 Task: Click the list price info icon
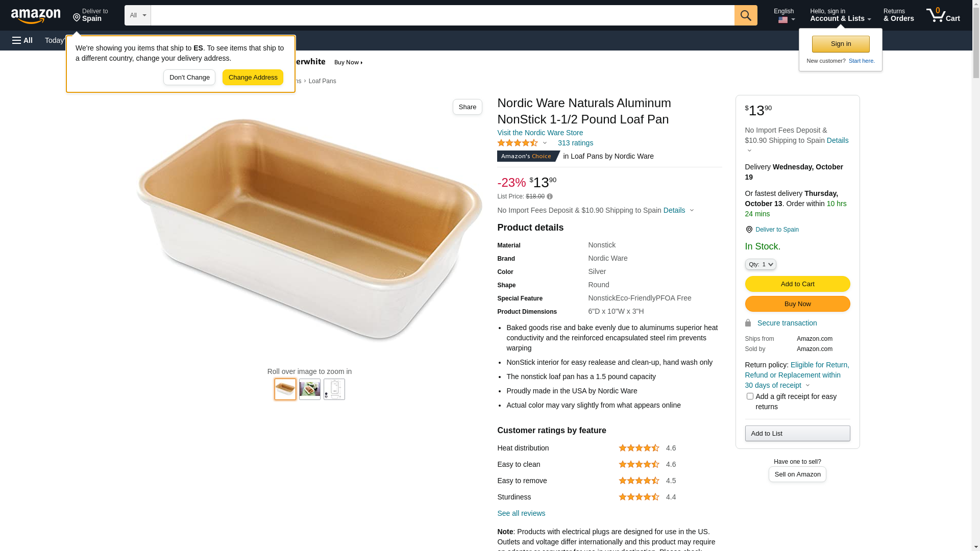pos(550,196)
